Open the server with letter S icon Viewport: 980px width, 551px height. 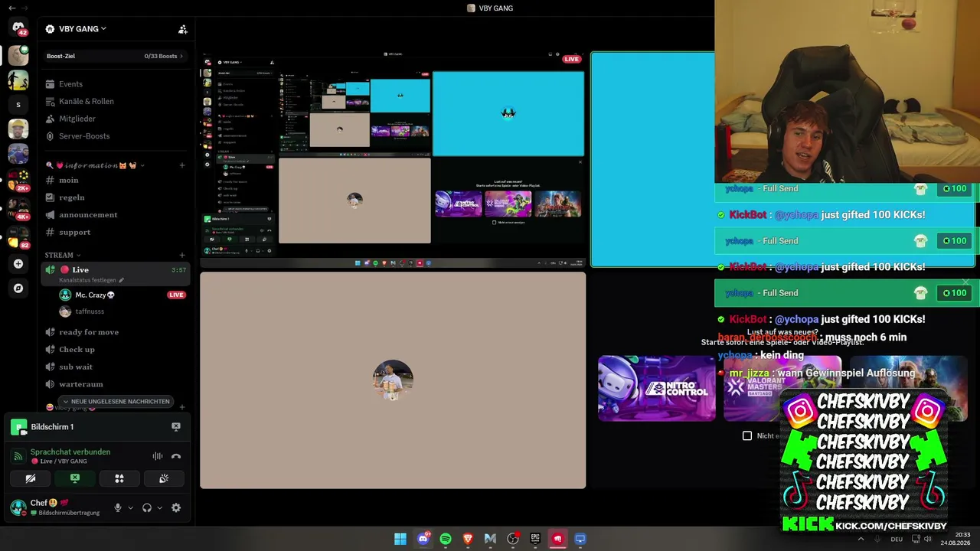(18, 105)
